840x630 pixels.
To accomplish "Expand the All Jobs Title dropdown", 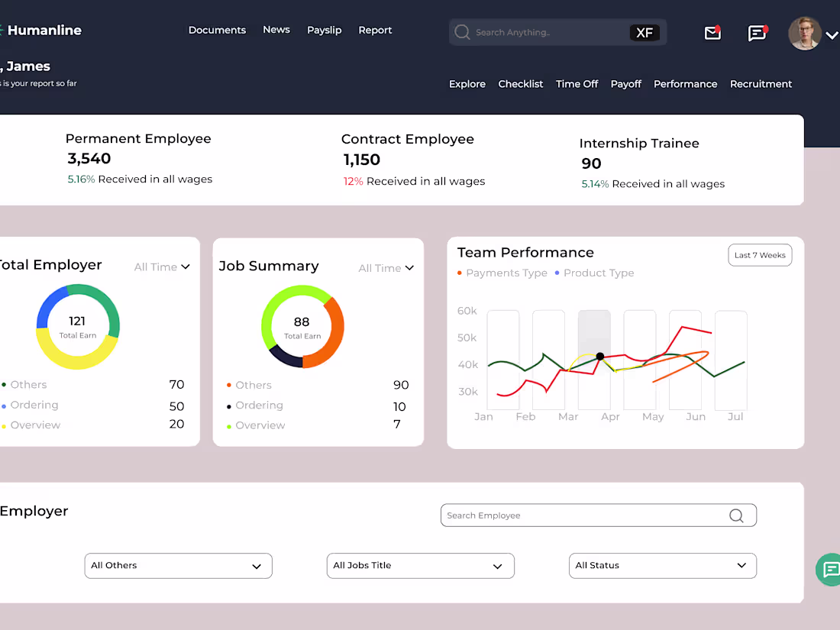I will (421, 566).
